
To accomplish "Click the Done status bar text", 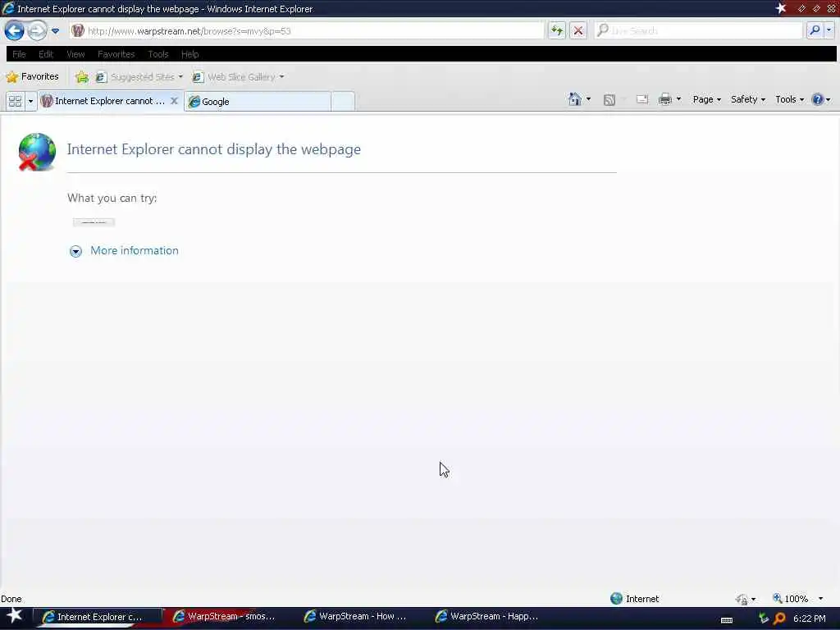I will pos(11,599).
